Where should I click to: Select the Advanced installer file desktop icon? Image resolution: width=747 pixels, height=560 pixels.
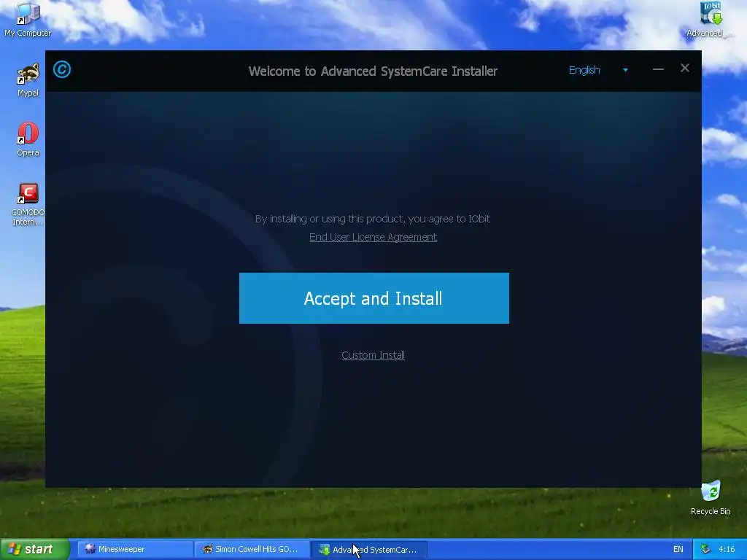tap(711, 20)
